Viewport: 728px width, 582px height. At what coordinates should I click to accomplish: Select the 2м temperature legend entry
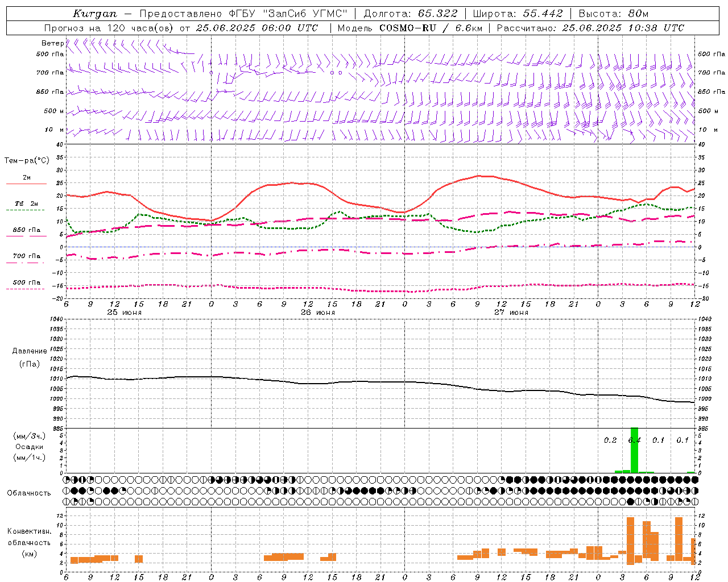tap(27, 178)
